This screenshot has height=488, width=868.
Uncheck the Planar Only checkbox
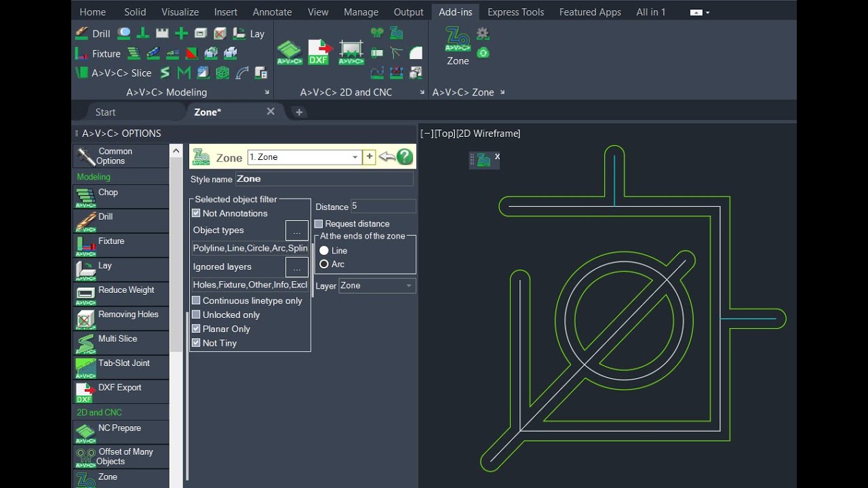196,329
